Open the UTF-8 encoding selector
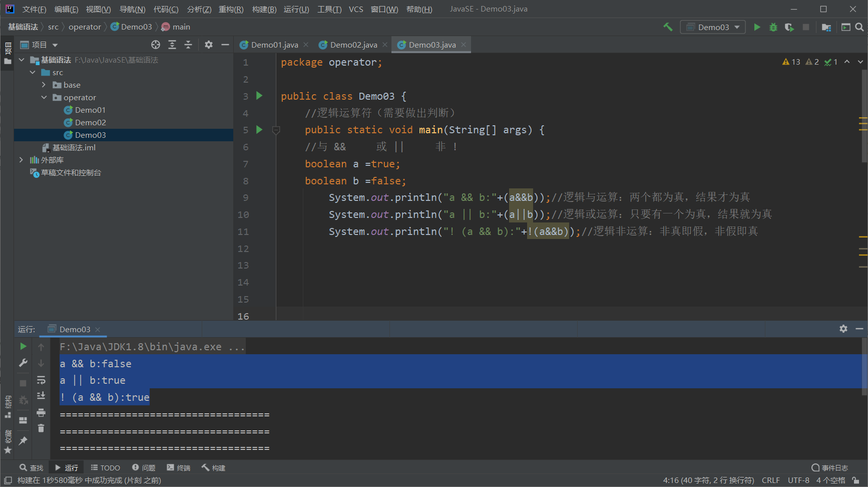The image size is (868, 487). 798,480
